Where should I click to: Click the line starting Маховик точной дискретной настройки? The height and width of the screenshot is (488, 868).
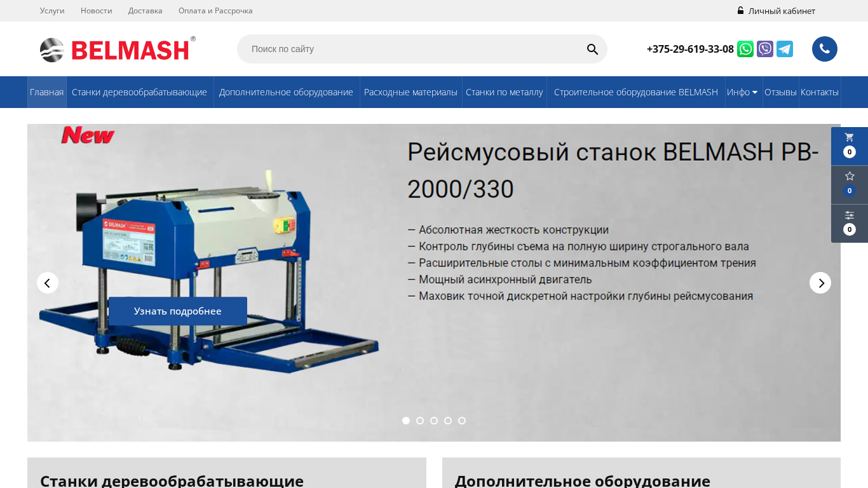pos(580,296)
